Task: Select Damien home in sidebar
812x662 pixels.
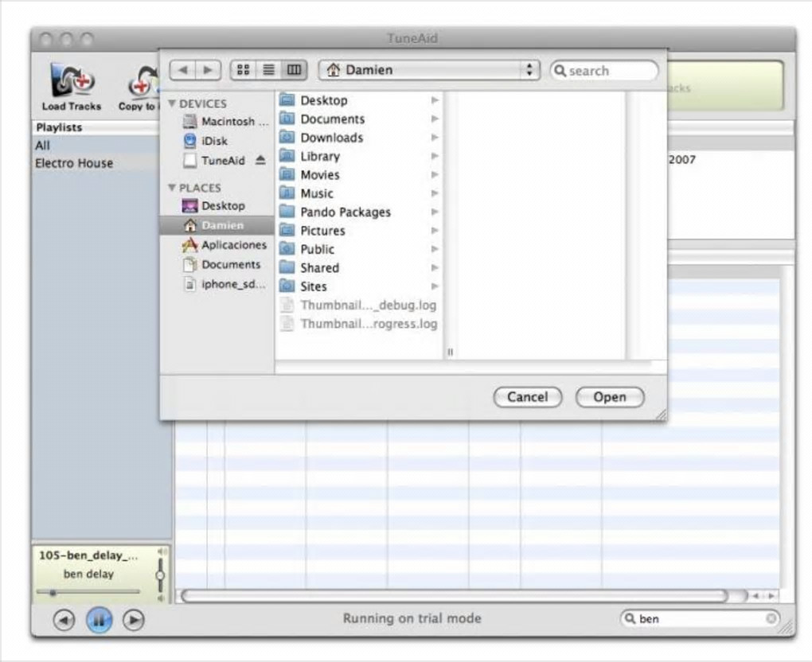Action: [217, 225]
